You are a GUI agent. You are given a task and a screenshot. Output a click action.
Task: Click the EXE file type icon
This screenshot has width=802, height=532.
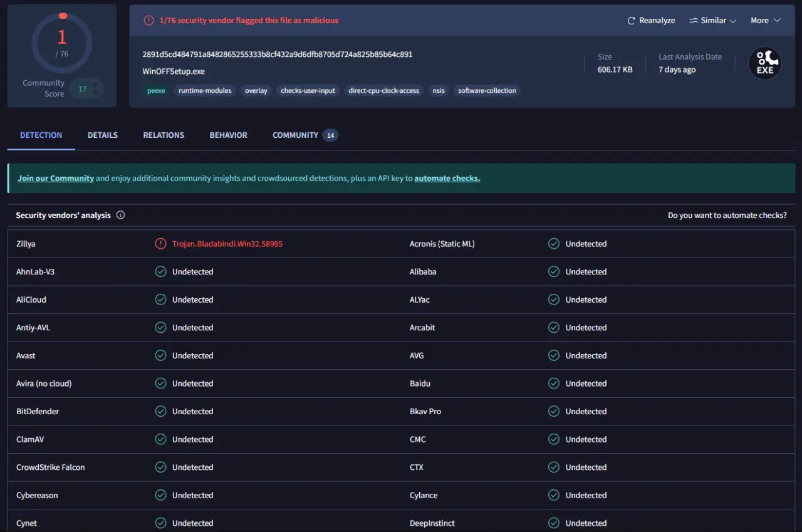(765, 63)
